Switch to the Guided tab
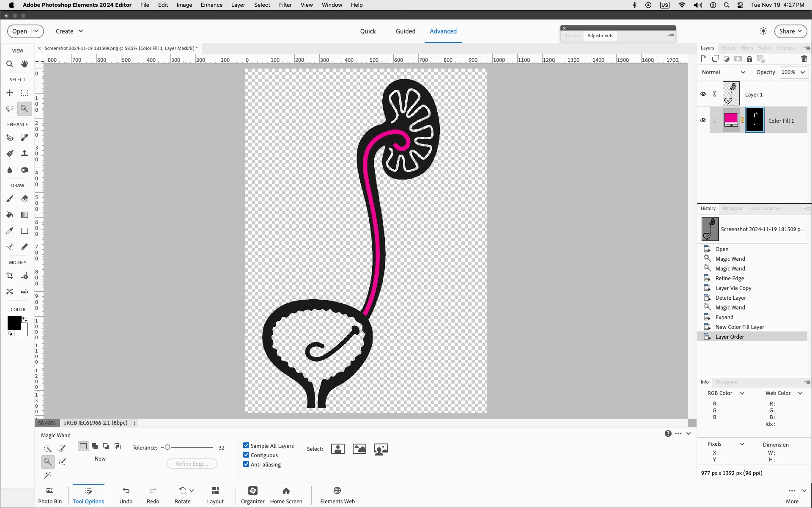This screenshot has height=508, width=812. (x=405, y=31)
